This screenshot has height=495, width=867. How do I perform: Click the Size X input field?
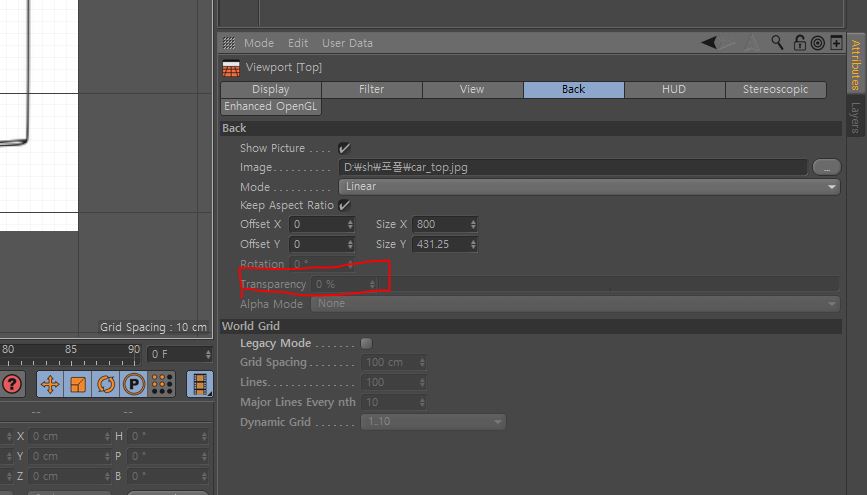click(440, 224)
